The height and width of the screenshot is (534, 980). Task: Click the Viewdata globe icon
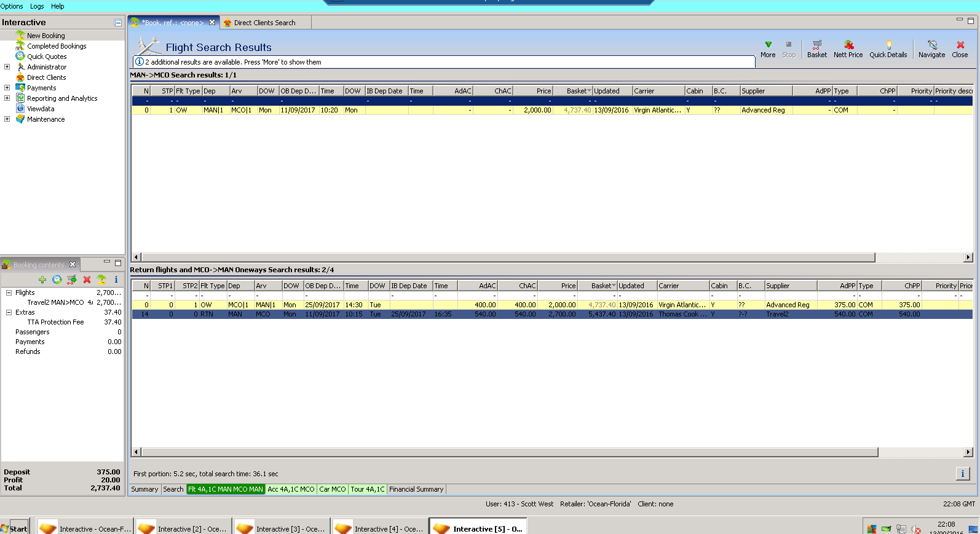[20, 109]
